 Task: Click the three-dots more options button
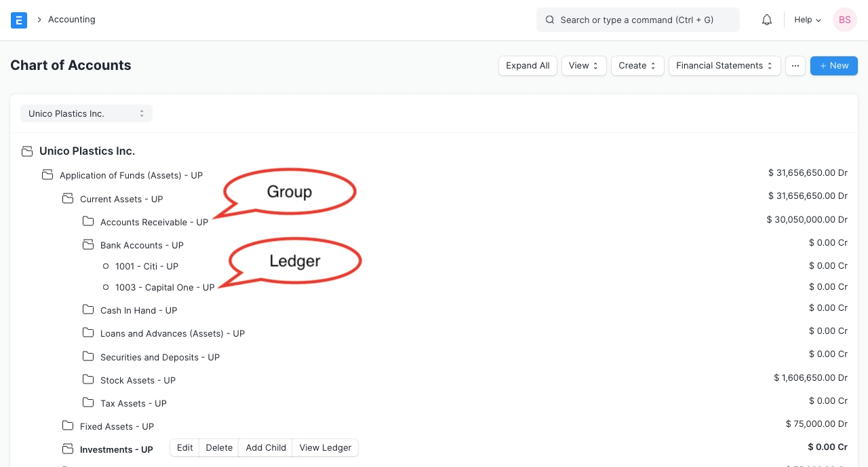[x=795, y=66]
